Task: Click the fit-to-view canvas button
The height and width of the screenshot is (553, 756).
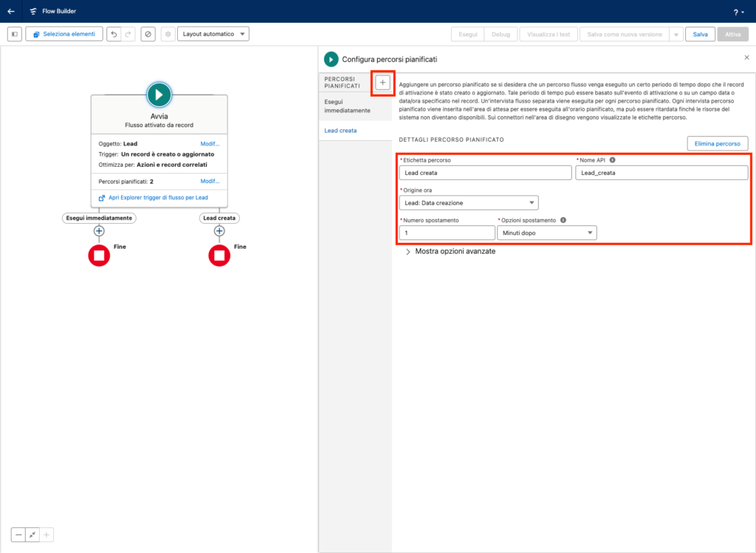Action: pos(32,535)
